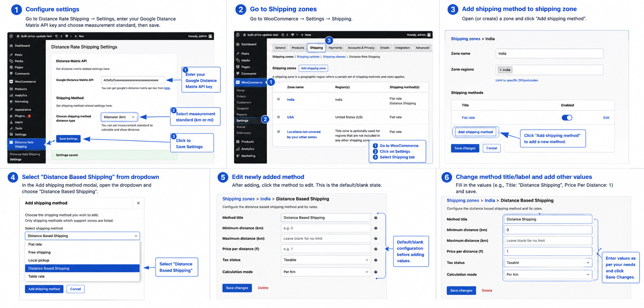The width and height of the screenshot is (644, 308).
Task: Choose the Free shipping option in the list
Action: click(x=82, y=253)
